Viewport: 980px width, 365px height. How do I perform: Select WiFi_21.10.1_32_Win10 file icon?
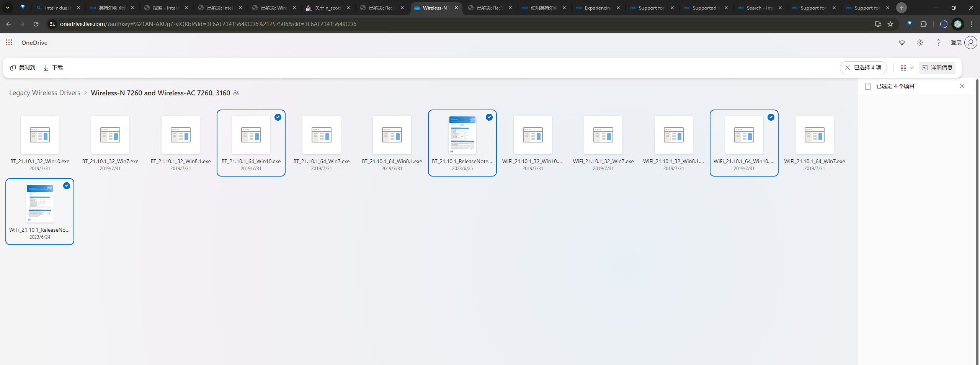coord(533,135)
